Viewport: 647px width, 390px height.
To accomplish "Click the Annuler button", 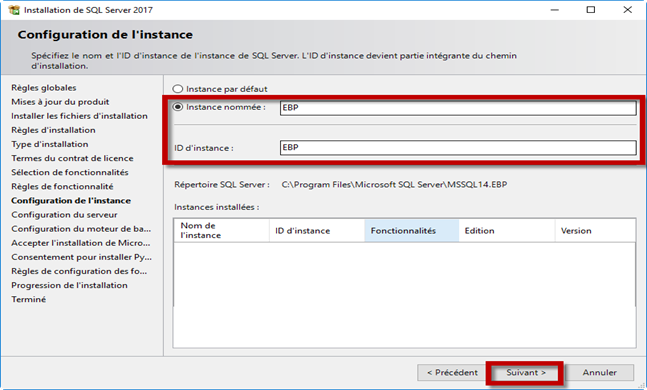I will point(600,373).
